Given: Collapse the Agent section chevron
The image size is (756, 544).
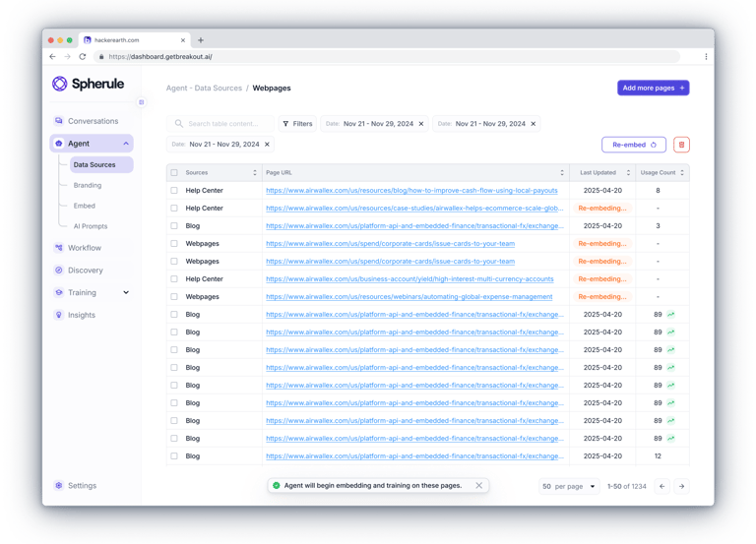Looking at the screenshot, I should point(126,144).
